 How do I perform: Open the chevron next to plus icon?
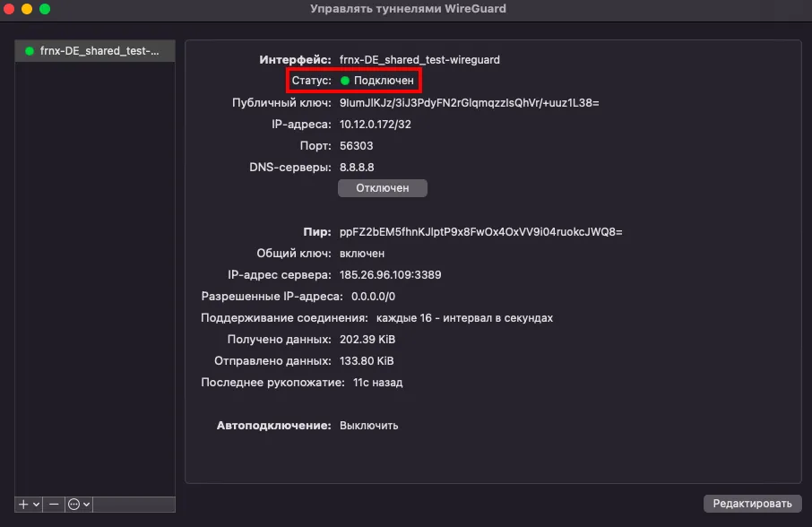pos(36,505)
